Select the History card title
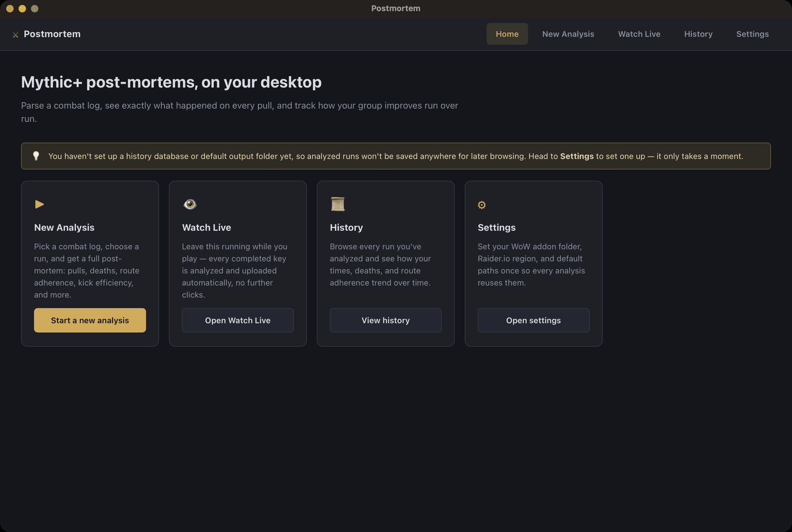 pyautogui.click(x=346, y=228)
